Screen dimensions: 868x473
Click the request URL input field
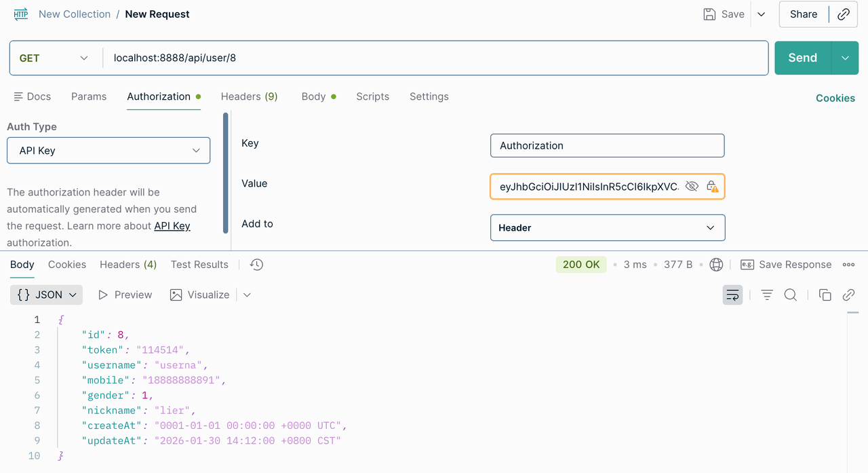pos(435,58)
